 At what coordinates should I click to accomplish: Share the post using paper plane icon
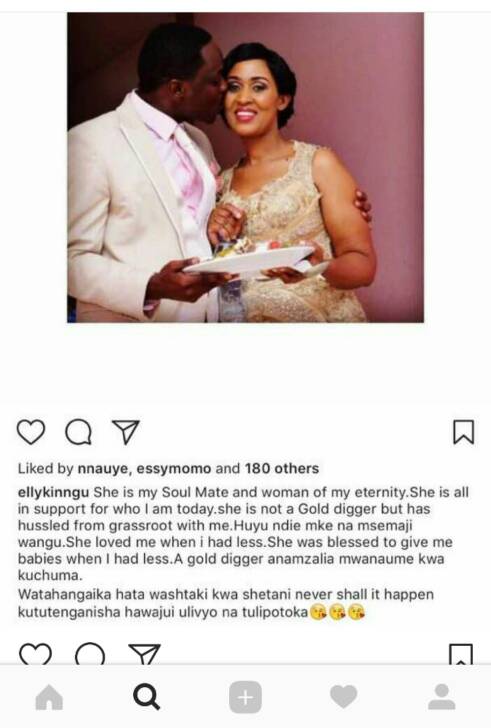click(x=126, y=432)
